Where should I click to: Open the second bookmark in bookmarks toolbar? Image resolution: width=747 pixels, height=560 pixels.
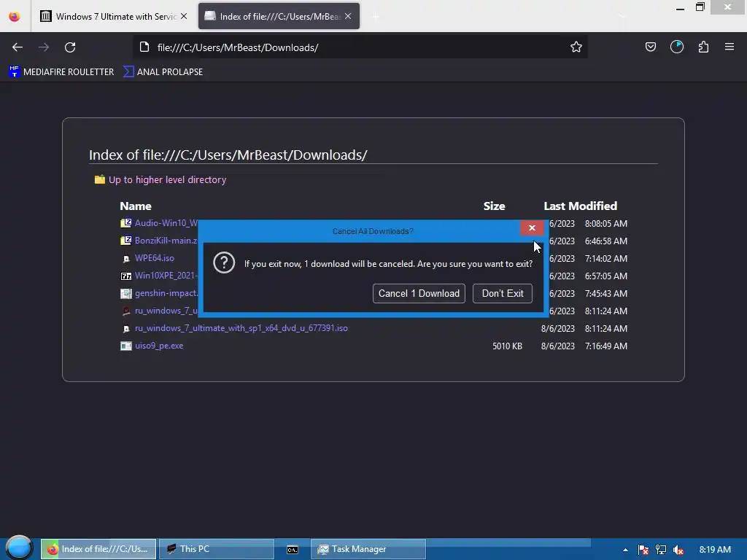pyautogui.click(x=163, y=72)
